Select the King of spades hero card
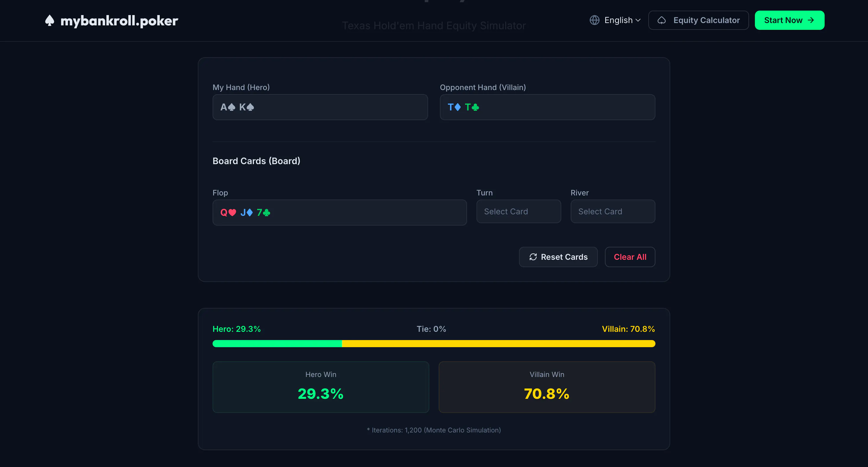Screen dimensions: 868x467 point(247,107)
